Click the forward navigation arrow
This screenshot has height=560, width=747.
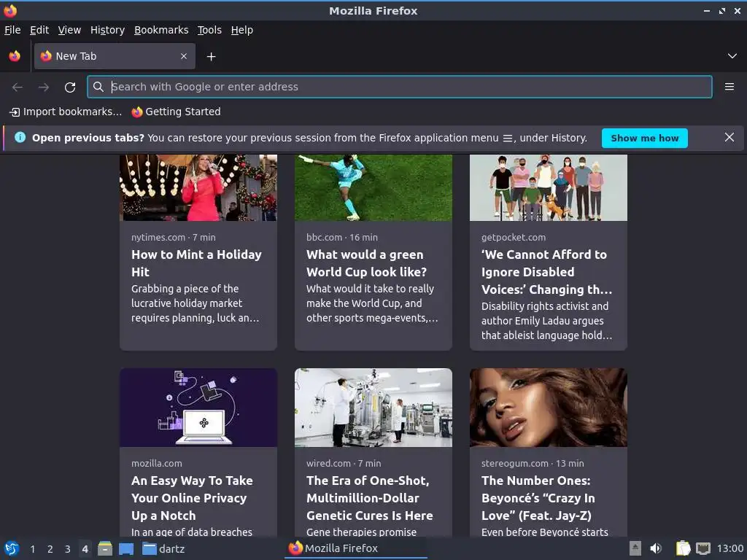43,87
